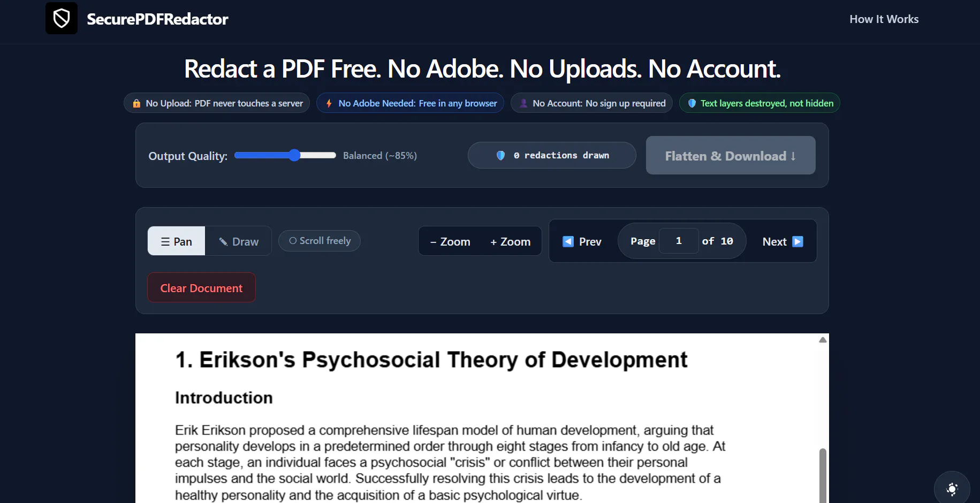Screen dimensions: 980x503
Task: Click the person icon in No Account badge
Action: click(523, 103)
